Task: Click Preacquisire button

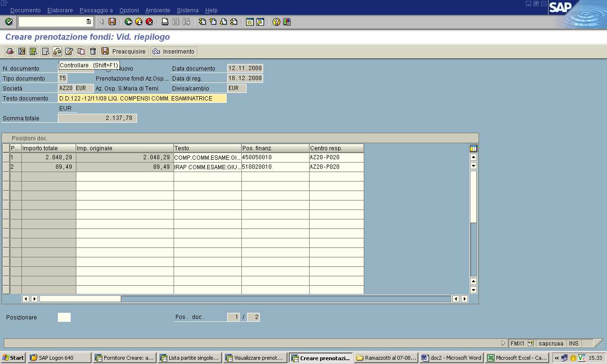Action: pyautogui.click(x=124, y=51)
